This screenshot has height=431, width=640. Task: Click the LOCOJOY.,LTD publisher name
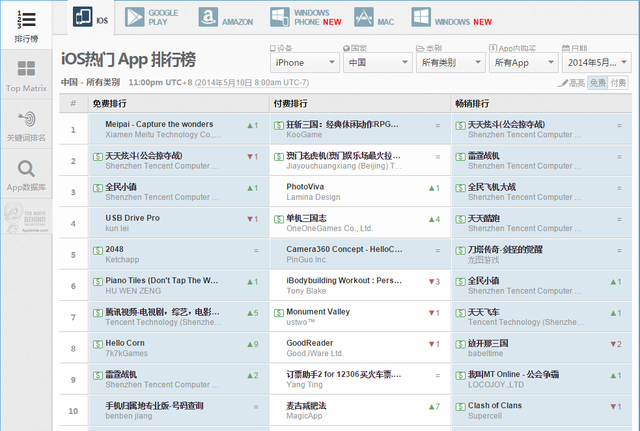coord(496,384)
